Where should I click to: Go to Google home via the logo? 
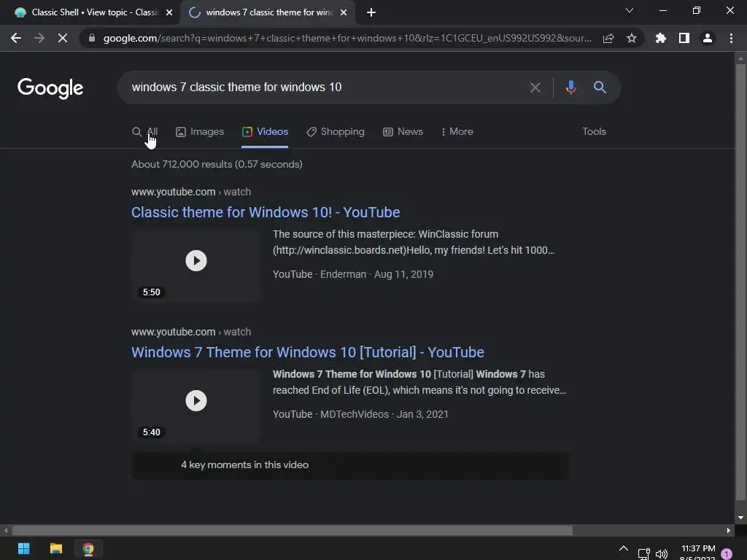(x=50, y=88)
